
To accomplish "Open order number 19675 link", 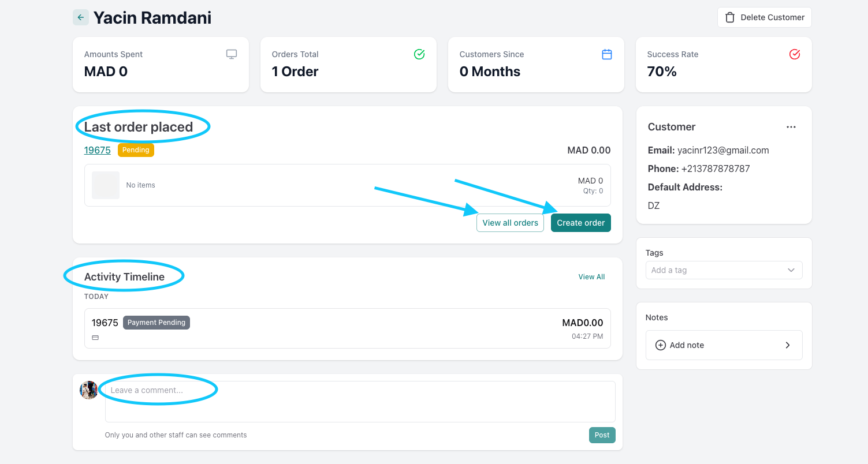I will [98, 150].
